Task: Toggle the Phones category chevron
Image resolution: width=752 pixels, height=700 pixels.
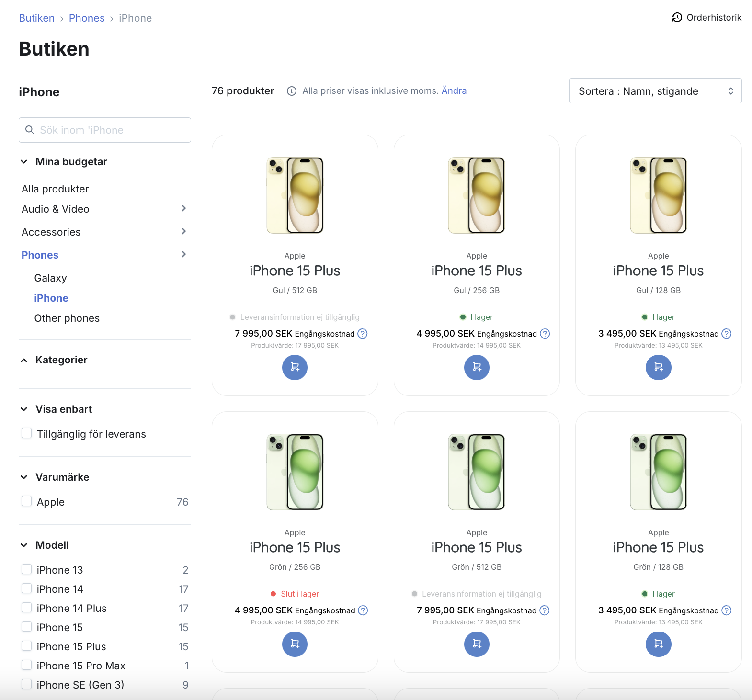Action: [x=183, y=254]
